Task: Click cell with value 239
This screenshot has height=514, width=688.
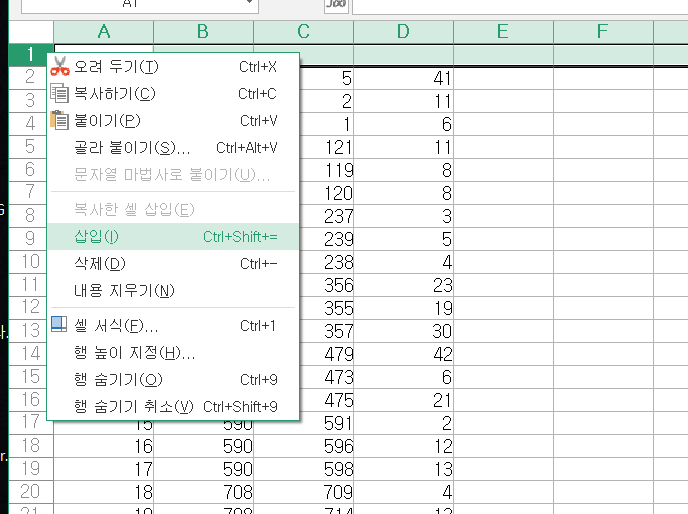Action: coord(326,239)
